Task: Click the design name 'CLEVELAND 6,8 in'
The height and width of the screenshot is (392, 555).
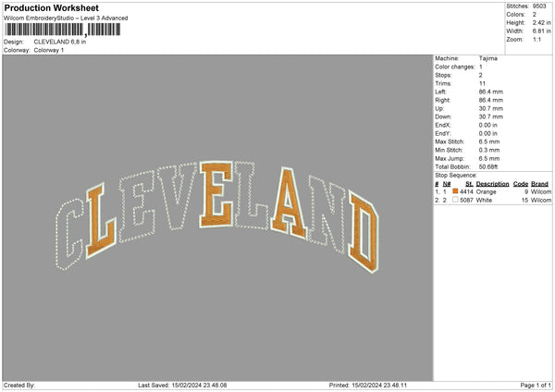Action: (x=60, y=42)
